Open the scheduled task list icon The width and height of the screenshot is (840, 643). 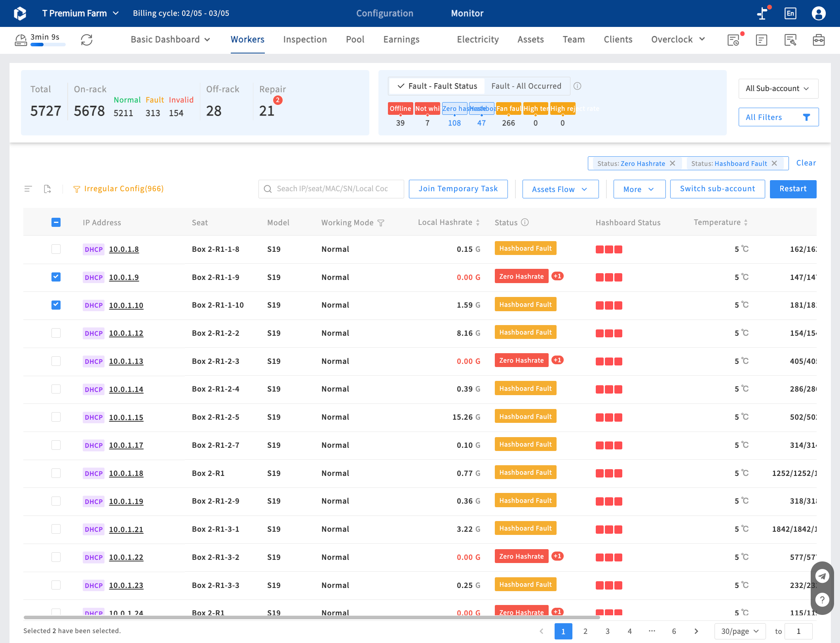tap(734, 40)
